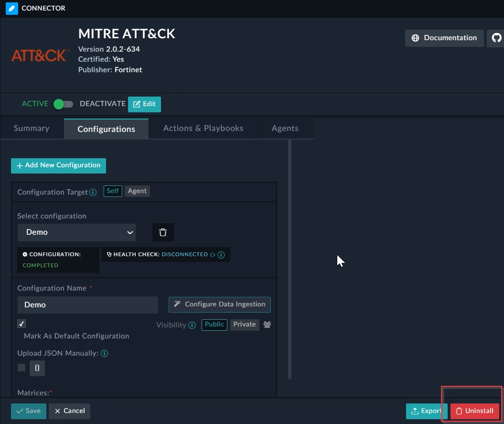Set visibility to Public
The image size is (504, 424).
click(214, 325)
